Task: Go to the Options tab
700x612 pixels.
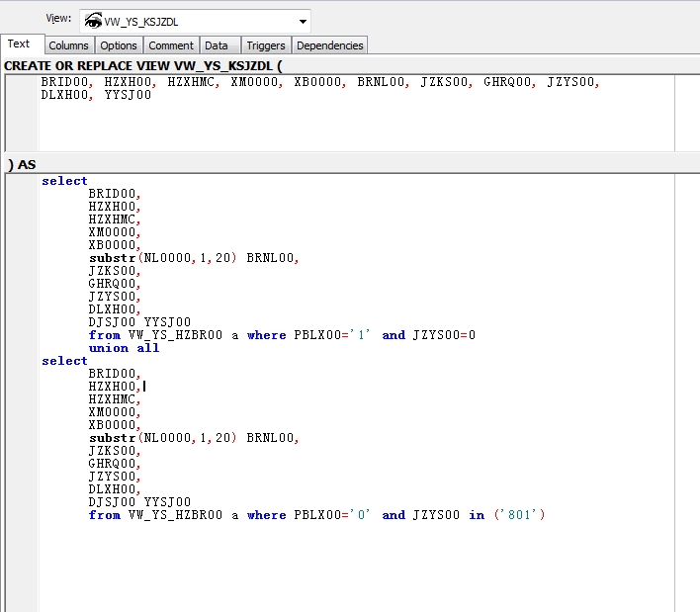Action: click(119, 45)
